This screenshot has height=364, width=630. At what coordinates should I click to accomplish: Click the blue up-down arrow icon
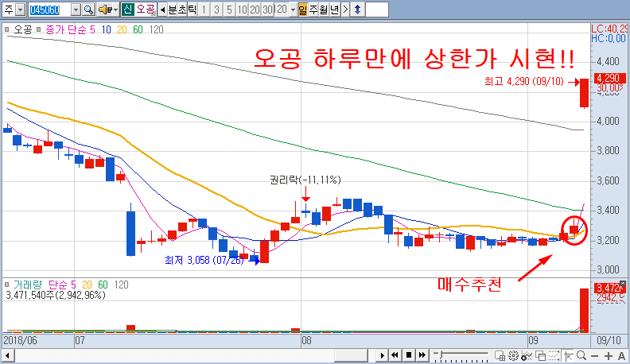(357, 10)
